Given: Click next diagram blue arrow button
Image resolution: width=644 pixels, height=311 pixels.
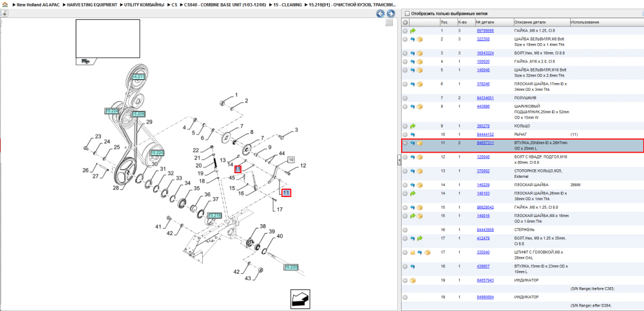Looking at the screenshot, I should click(x=391, y=14).
